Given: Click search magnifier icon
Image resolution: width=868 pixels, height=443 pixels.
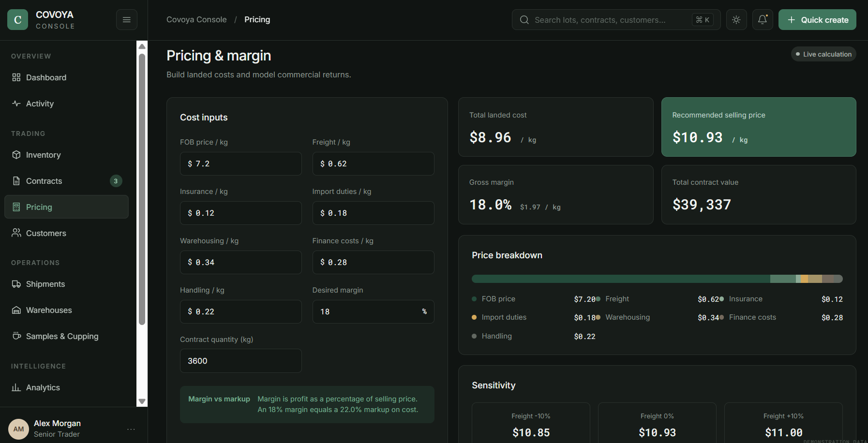Looking at the screenshot, I should click(524, 20).
